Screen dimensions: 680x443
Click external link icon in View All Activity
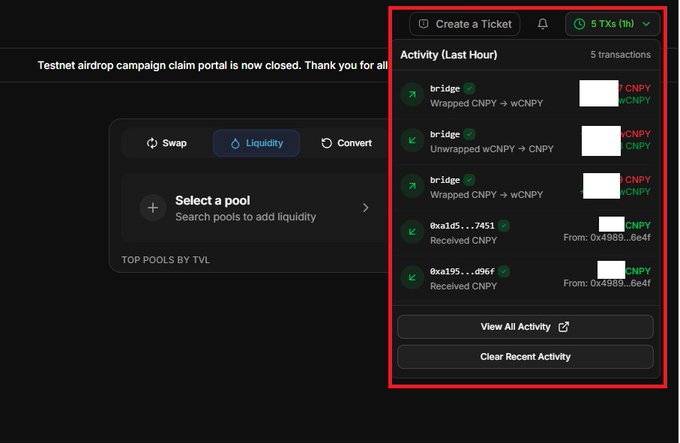pyautogui.click(x=563, y=327)
